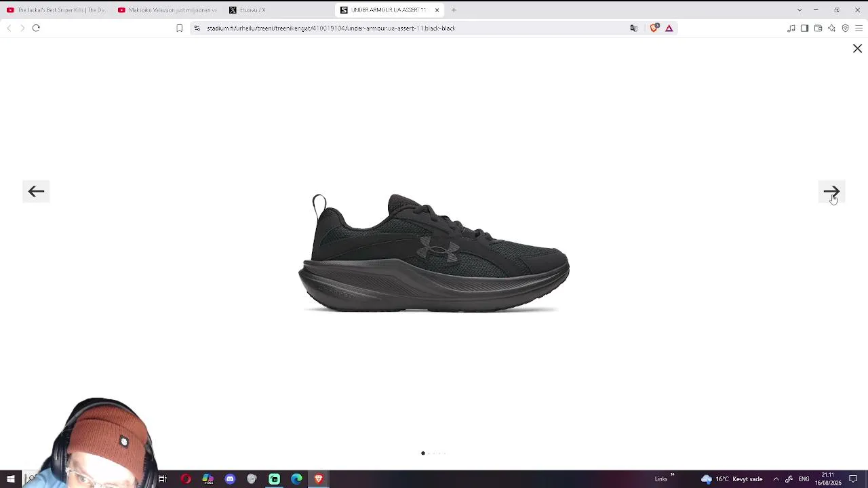The width and height of the screenshot is (868, 488).
Task: Reload the current page
Action: click(36, 28)
